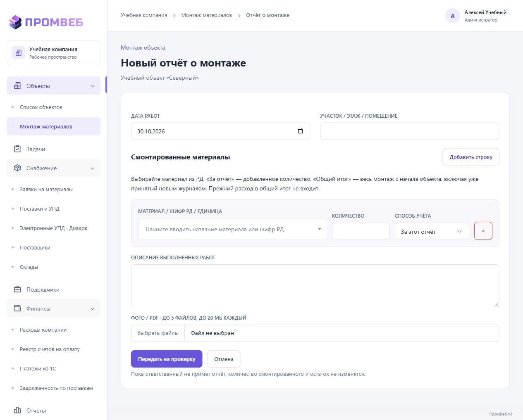The image size is (523, 420).
Task: Open Электронные УПД · Диадок
Action: pyautogui.click(x=53, y=228)
